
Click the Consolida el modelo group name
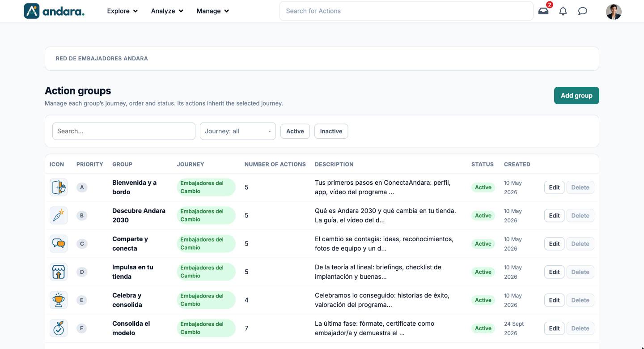pyautogui.click(x=131, y=328)
